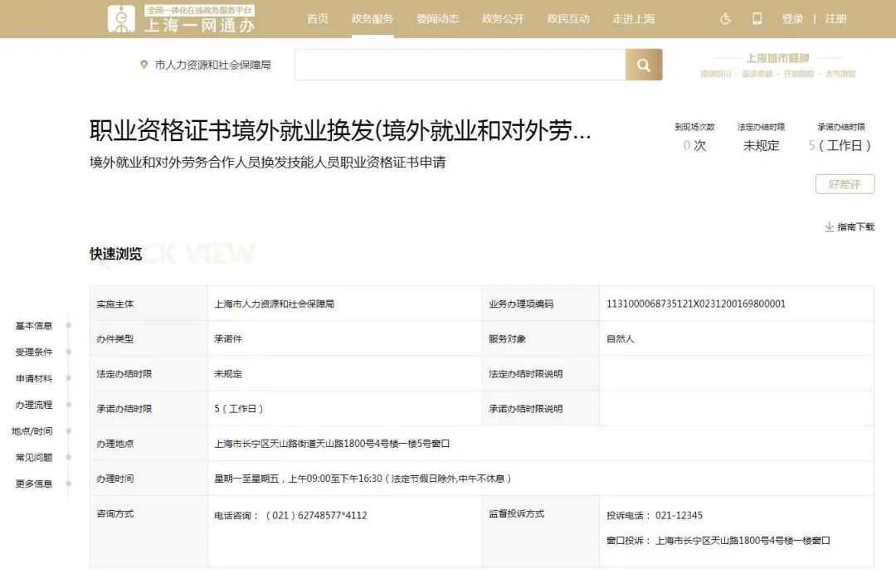Open the 政务公开 menu item
Screen dimensions: 896x588
[503, 19]
